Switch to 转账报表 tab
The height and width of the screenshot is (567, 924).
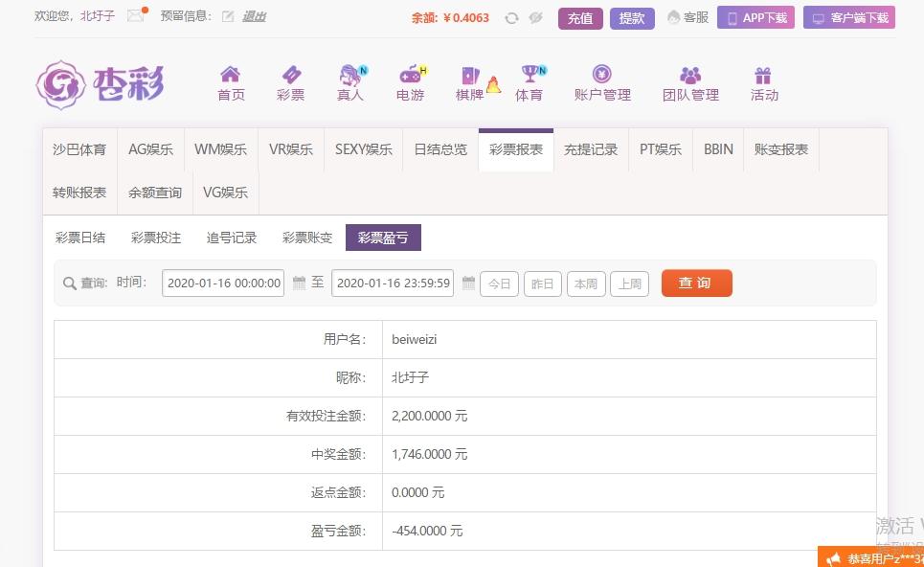click(79, 193)
